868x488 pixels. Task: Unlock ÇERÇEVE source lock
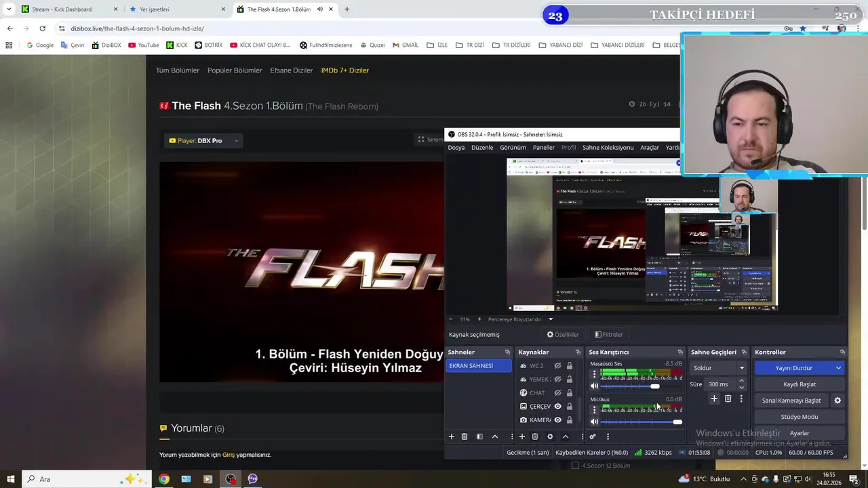(570, 407)
